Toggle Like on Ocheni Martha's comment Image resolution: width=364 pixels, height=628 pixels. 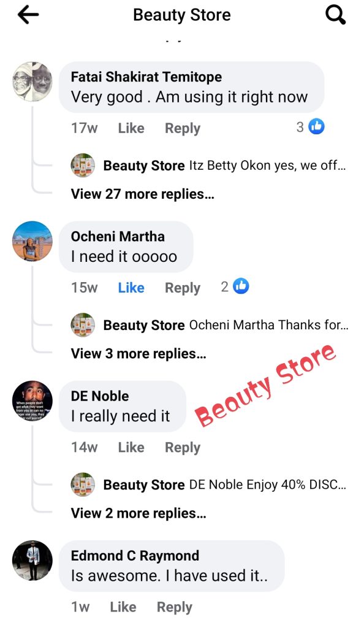[x=131, y=288]
